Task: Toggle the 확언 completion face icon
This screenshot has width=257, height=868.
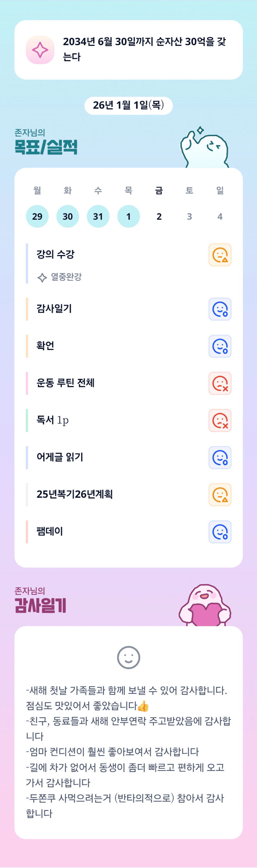Action: point(220,347)
